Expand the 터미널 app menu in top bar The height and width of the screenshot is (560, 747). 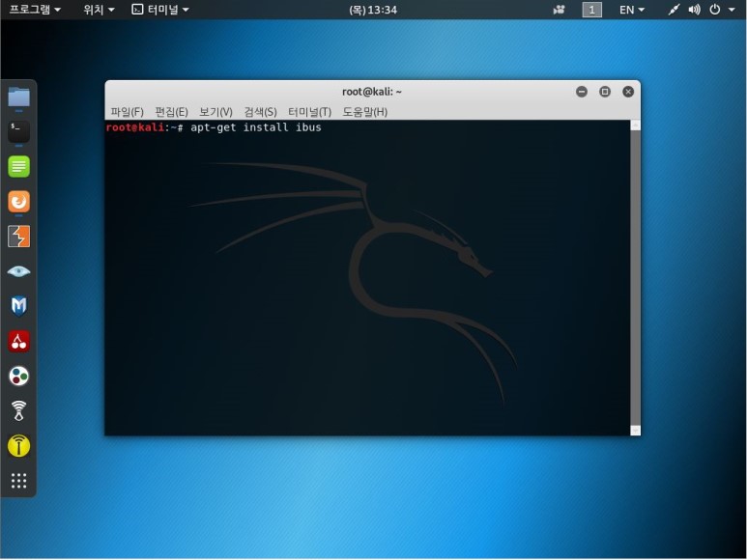(160, 10)
